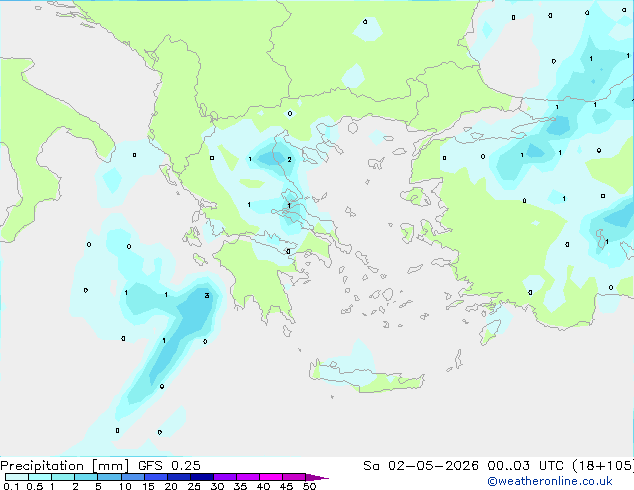This screenshot has height=490, width=634.
Task: Click the 25–30 mm legend swatch
Action: 202,477
